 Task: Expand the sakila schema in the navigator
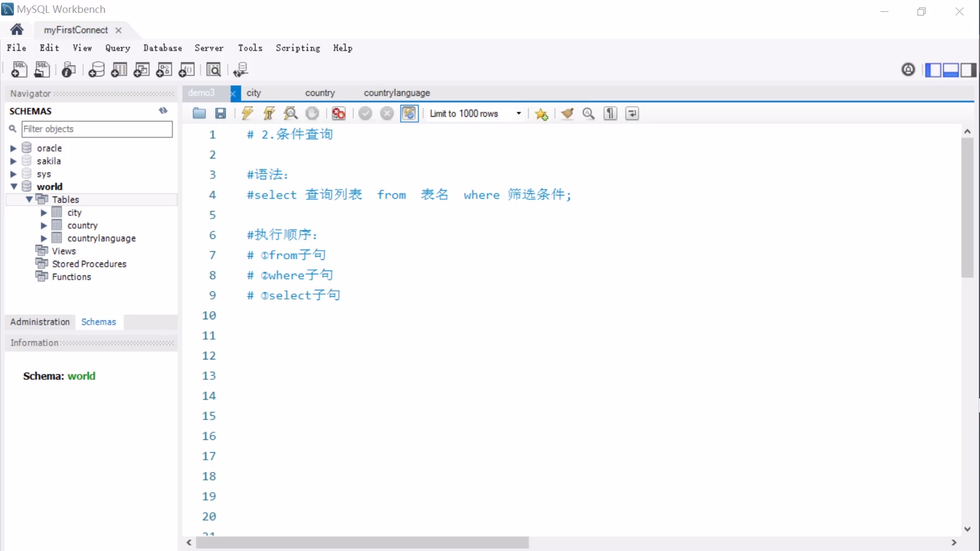coord(13,161)
